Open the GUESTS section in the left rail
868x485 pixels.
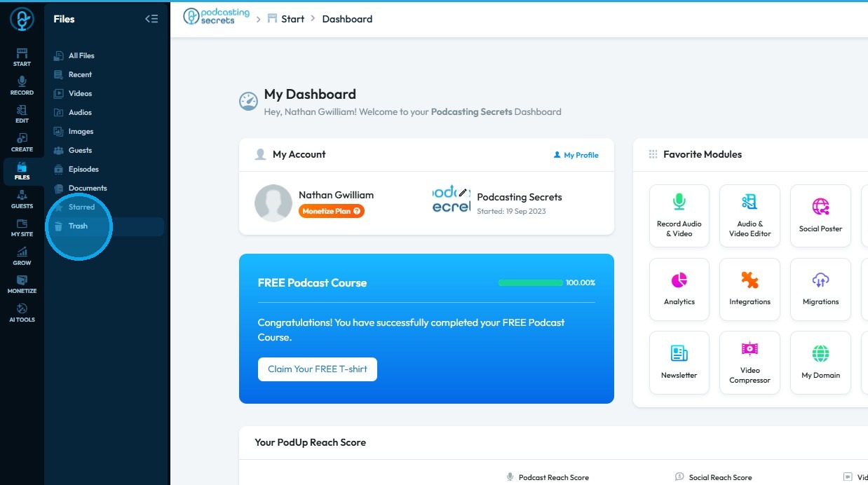[x=22, y=200]
